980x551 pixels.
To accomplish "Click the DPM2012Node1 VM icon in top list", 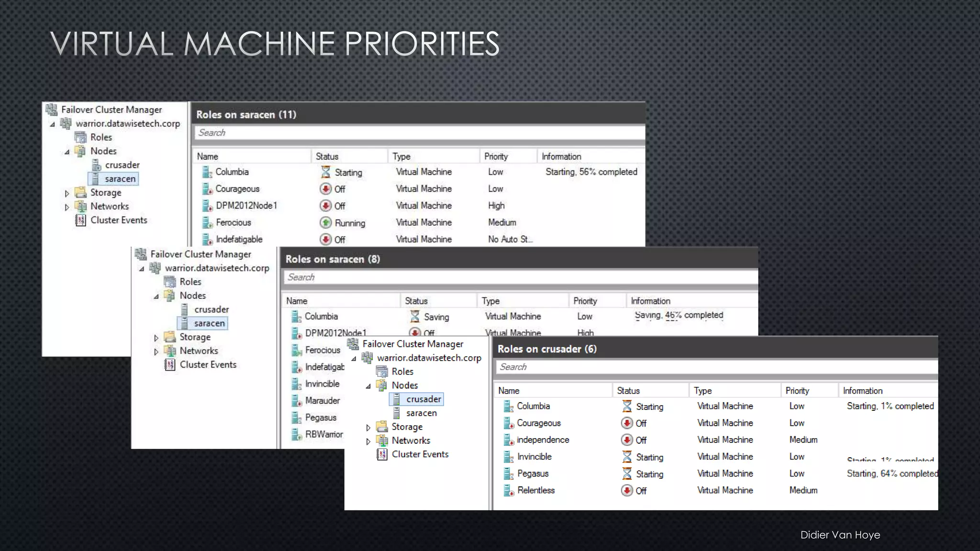I will [x=207, y=206].
